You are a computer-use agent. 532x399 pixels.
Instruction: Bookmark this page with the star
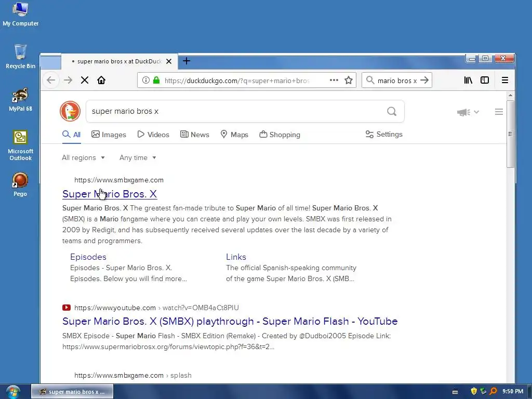(349, 80)
